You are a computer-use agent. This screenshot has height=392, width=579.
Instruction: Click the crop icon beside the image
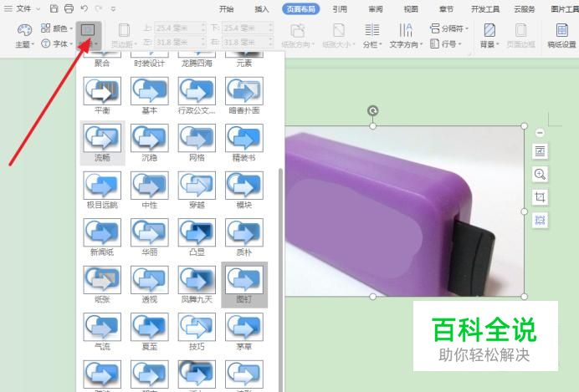point(540,197)
